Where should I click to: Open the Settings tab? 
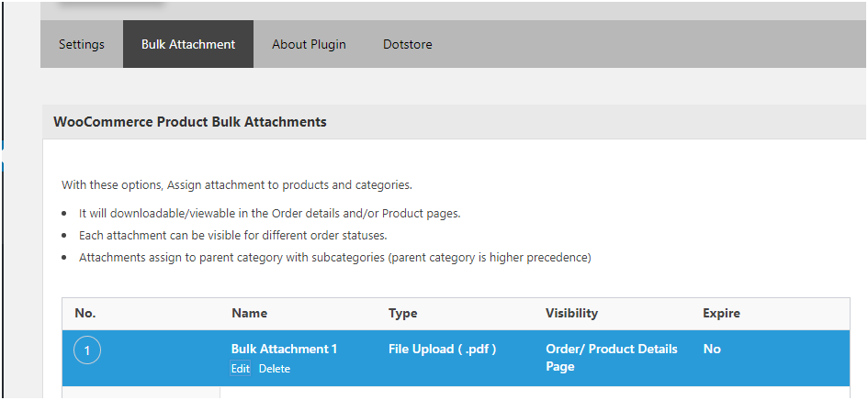pos(82,44)
